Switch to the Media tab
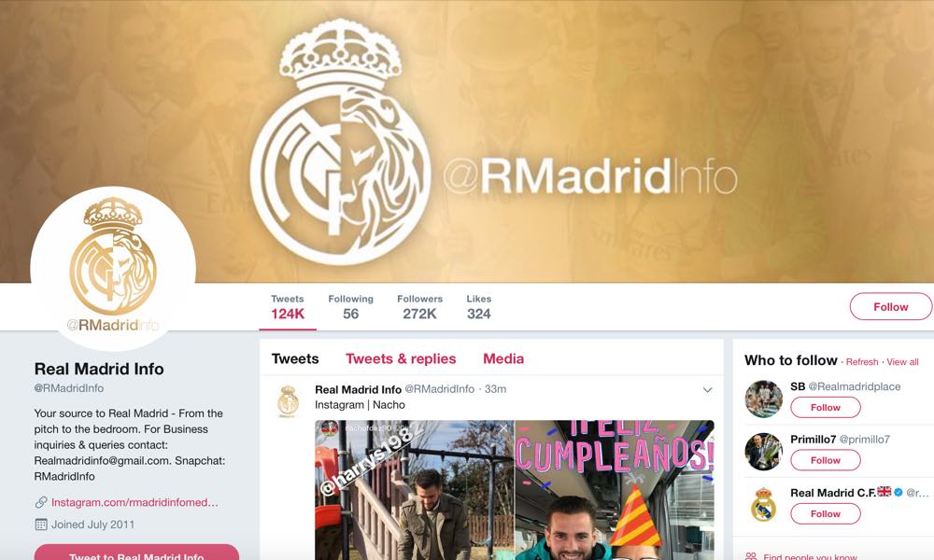934x560 pixels. point(503,358)
